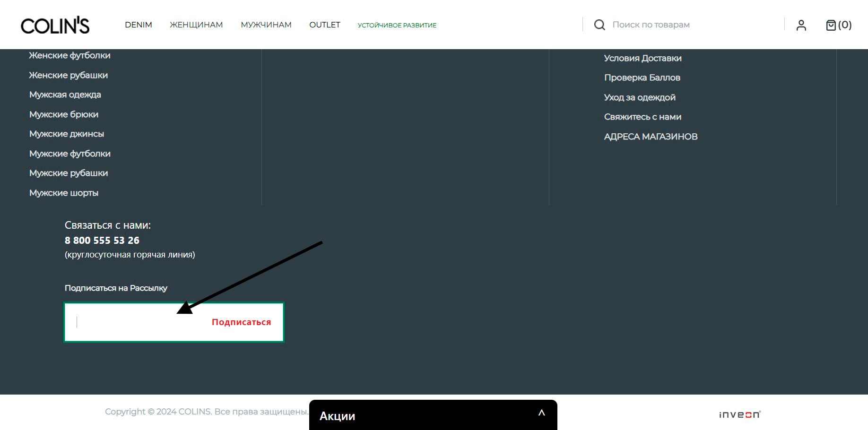
Task: Click the Copyright © 2024 COLINS text
Action: tap(207, 412)
